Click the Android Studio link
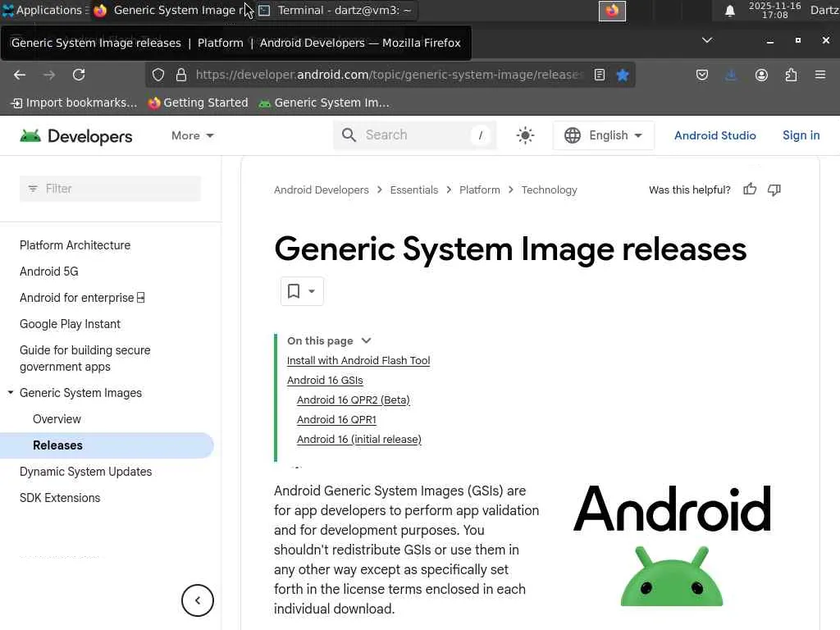 [x=714, y=135]
